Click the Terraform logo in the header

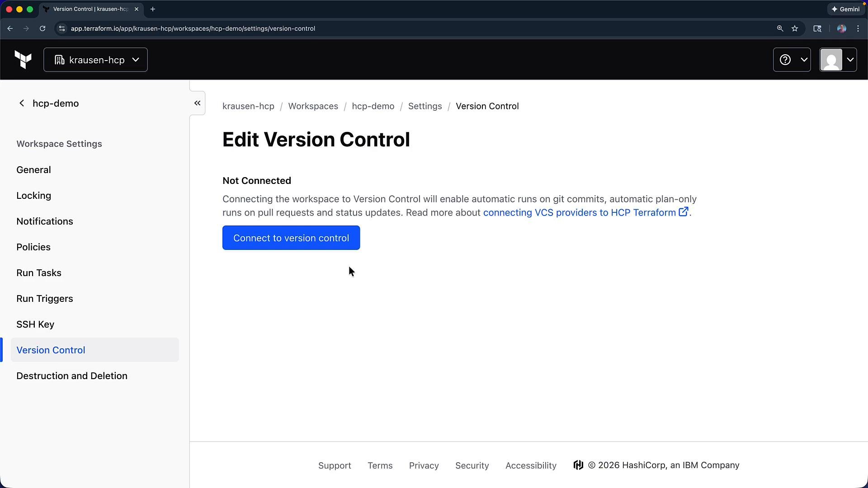pyautogui.click(x=23, y=60)
